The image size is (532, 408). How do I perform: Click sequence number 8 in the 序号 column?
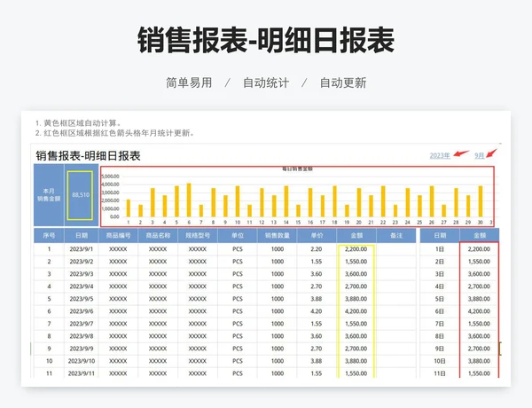[x=49, y=336]
